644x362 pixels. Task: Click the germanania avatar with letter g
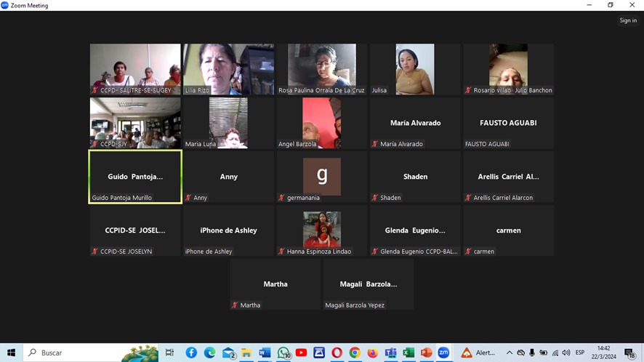click(322, 177)
